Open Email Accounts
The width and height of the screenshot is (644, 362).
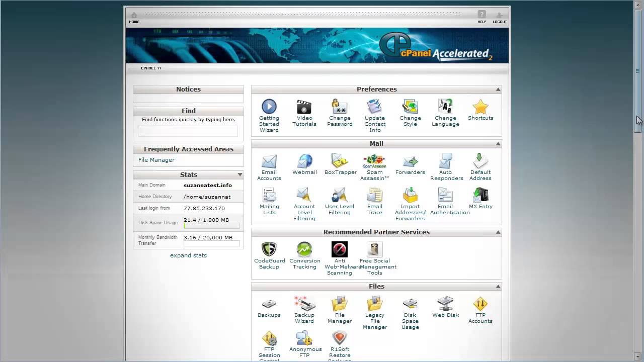pos(269,167)
